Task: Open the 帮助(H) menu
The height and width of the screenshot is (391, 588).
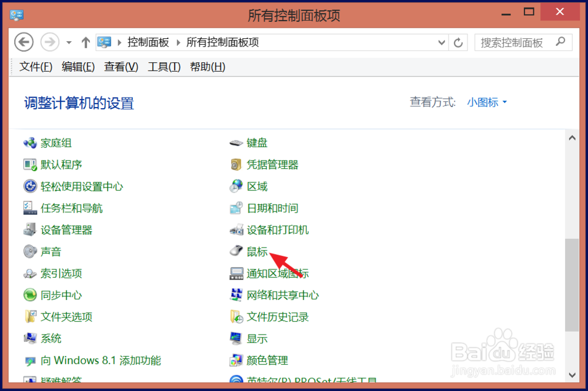Action: (x=208, y=66)
